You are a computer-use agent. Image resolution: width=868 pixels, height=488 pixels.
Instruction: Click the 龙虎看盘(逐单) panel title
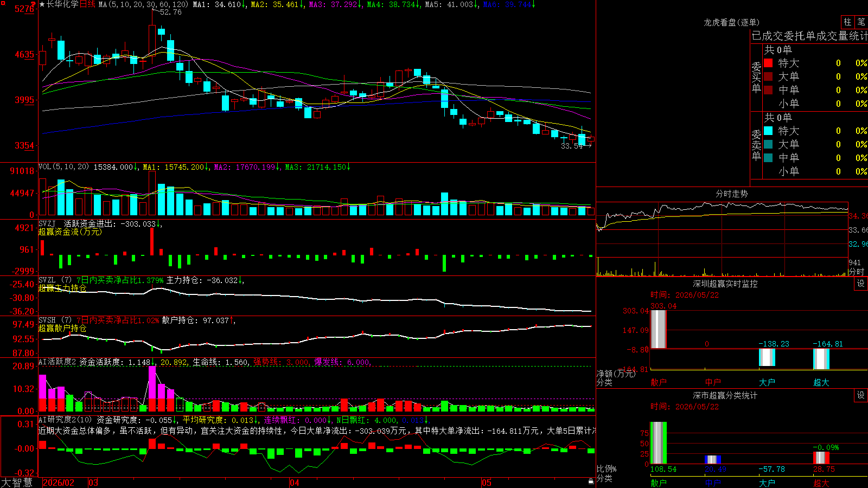[x=731, y=22]
